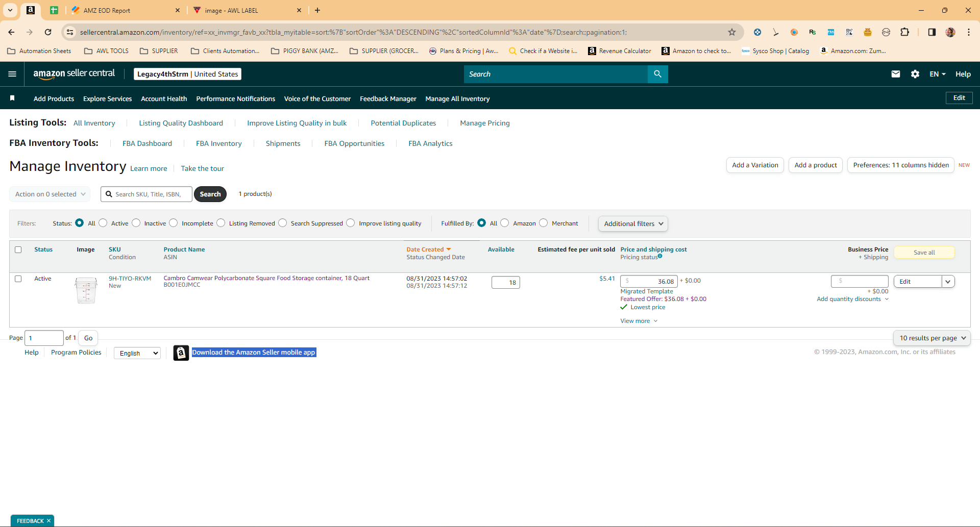Open the Chrome profile avatar
Screen dimensions: 980x527
pyautogui.click(x=950, y=32)
